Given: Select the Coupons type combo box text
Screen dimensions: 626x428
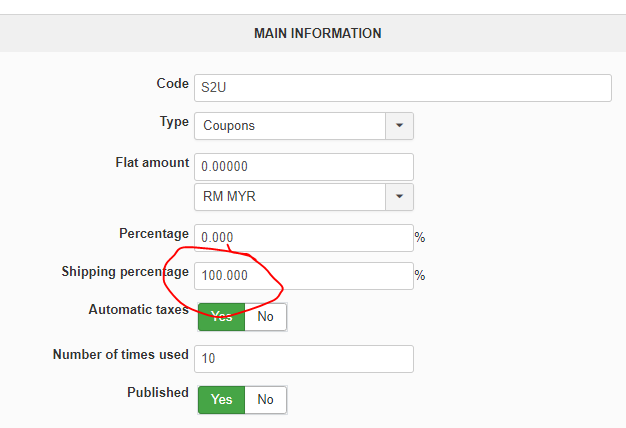Looking at the screenshot, I should 290,126.
